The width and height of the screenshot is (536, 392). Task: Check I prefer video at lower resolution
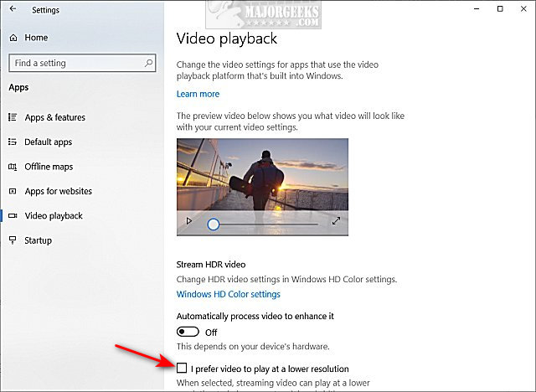tap(182, 368)
